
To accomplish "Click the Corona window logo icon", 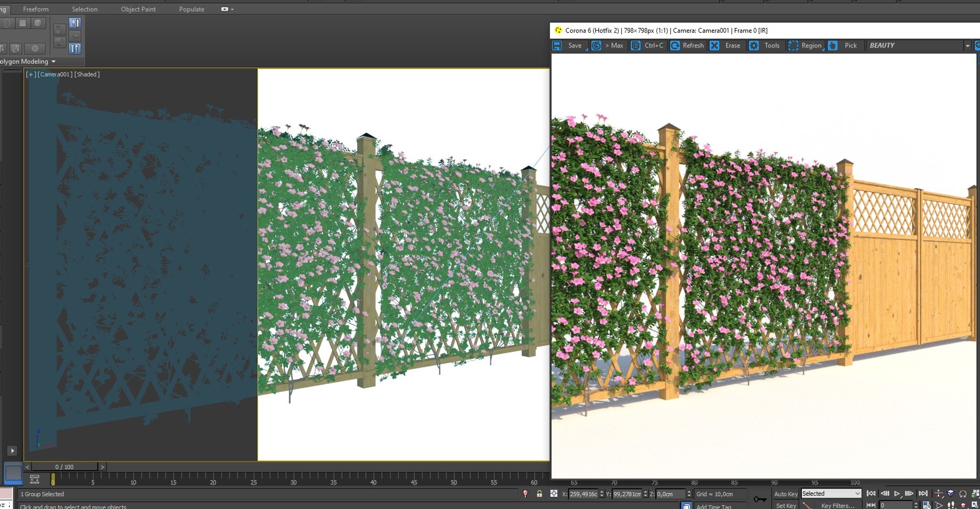I will point(558,31).
